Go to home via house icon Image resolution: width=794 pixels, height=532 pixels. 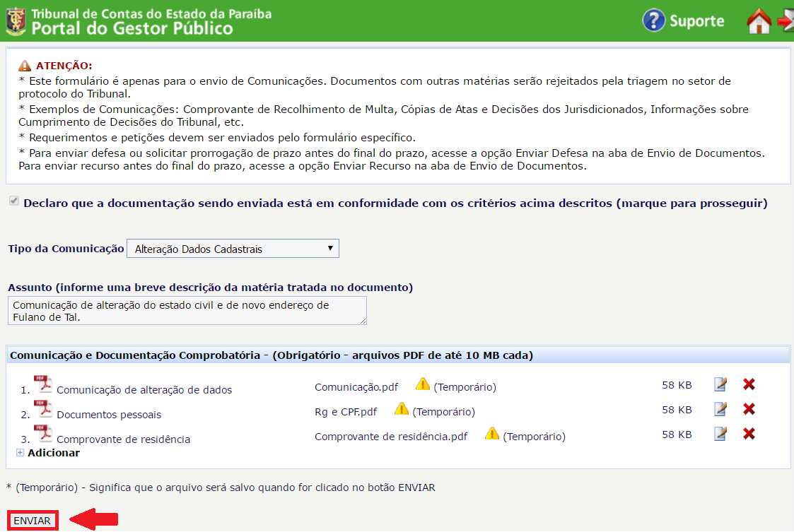[x=759, y=21]
